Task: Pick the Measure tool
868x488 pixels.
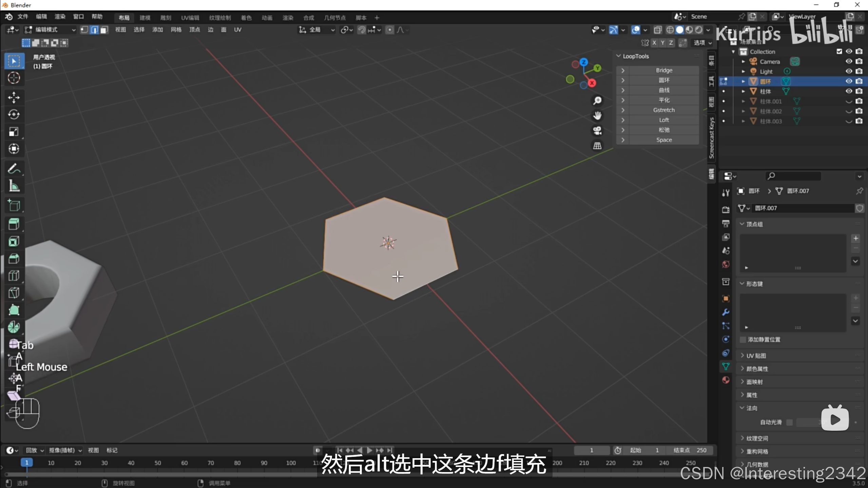Action: (x=14, y=186)
